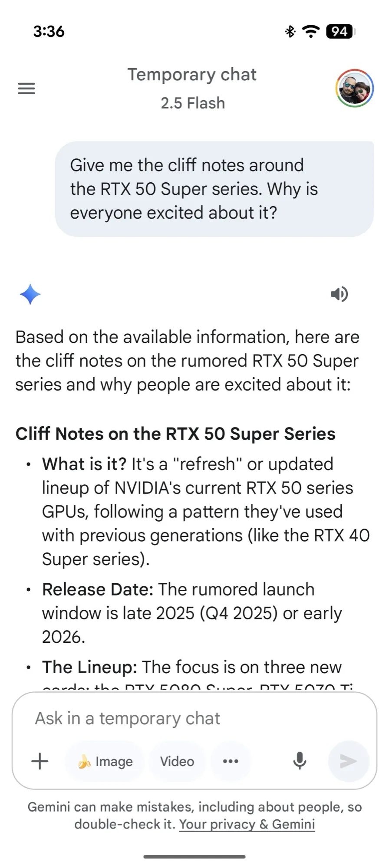Tap the Wi-Fi status icon
The height and width of the screenshot is (868, 389).
click(x=311, y=31)
